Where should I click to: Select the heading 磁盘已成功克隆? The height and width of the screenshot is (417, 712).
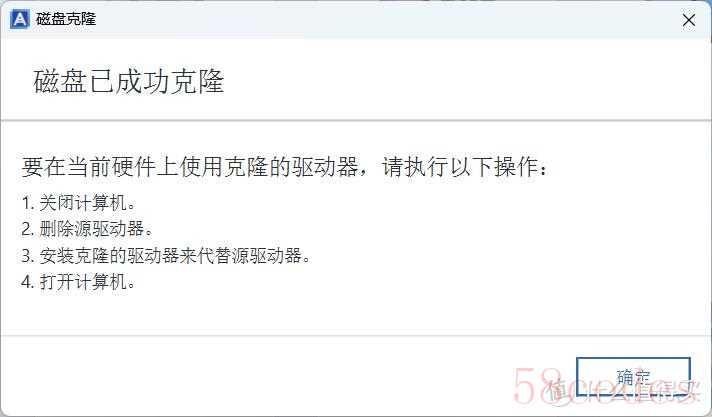point(129,82)
